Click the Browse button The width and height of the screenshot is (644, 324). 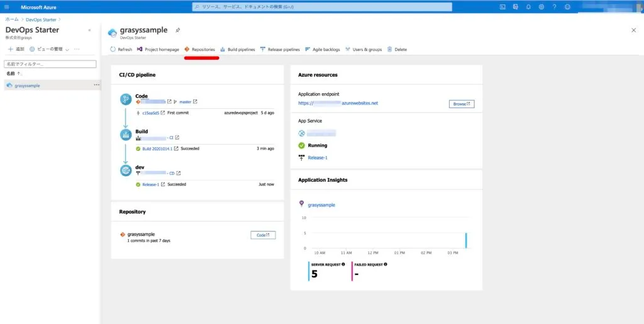pyautogui.click(x=462, y=104)
